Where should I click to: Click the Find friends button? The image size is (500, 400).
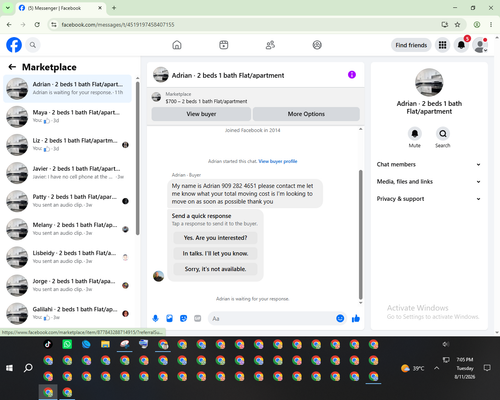tap(411, 45)
